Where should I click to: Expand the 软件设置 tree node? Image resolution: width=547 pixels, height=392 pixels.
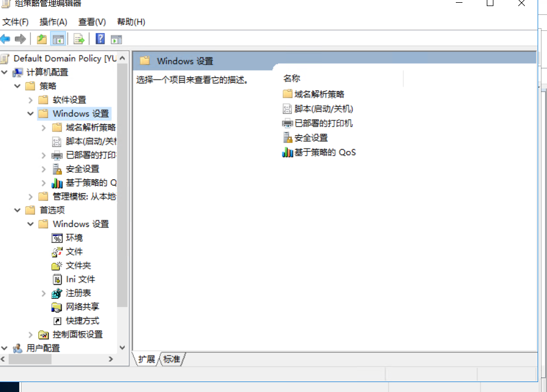31,100
